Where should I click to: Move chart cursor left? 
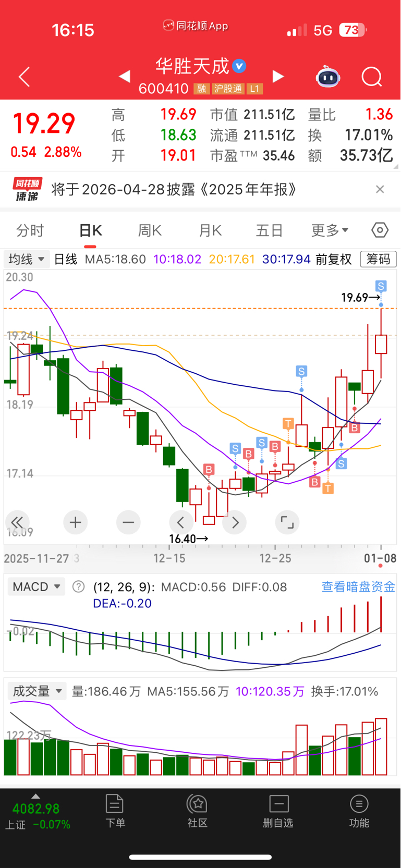(181, 522)
